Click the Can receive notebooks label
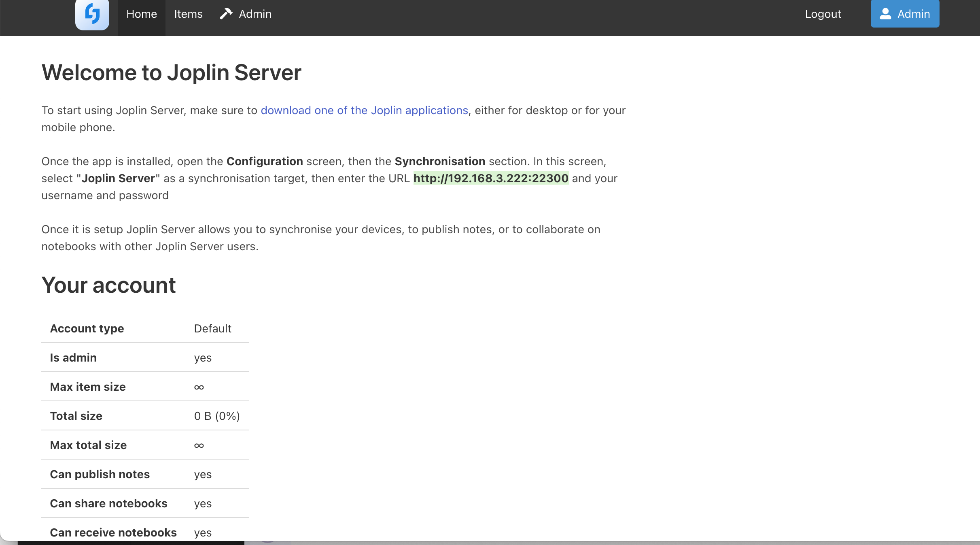 pyautogui.click(x=113, y=532)
